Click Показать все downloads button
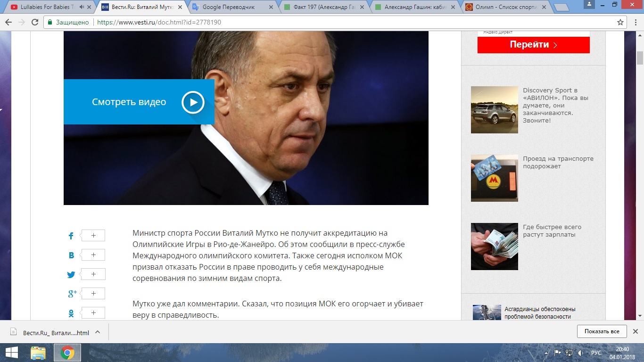 click(x=602, y=331)
